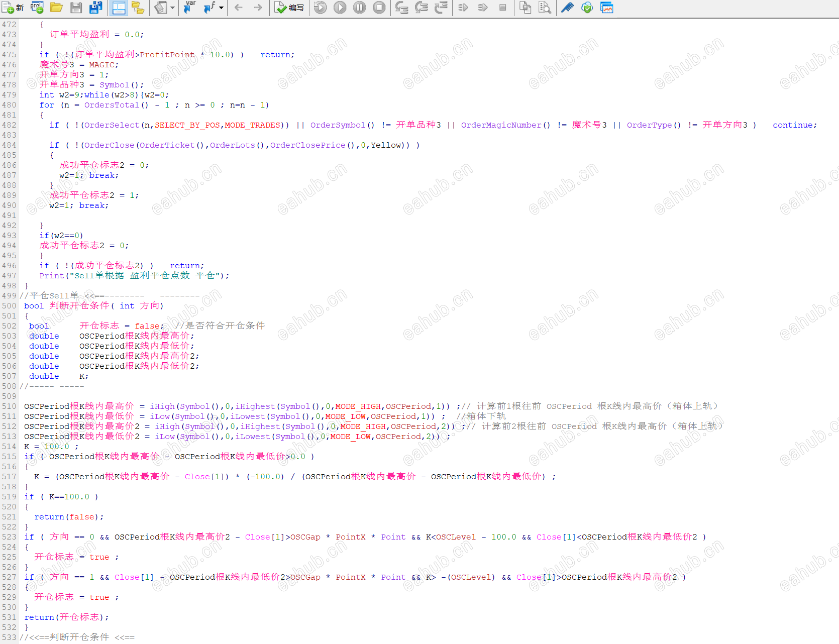Click 'ProfitPoint' variable on line 475
Image resolution: width=839 pixels, height=644 pixels.
(167, 55)
